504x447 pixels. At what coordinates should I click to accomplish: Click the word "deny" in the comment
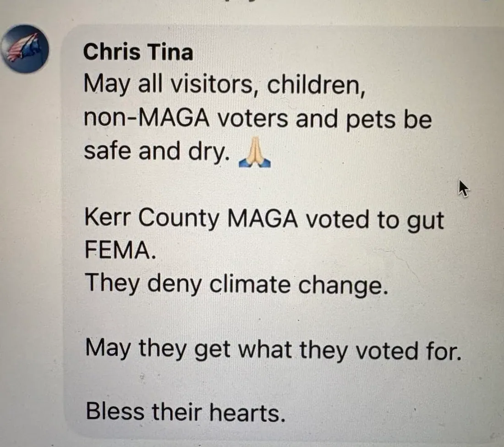[x=175, y=285]
